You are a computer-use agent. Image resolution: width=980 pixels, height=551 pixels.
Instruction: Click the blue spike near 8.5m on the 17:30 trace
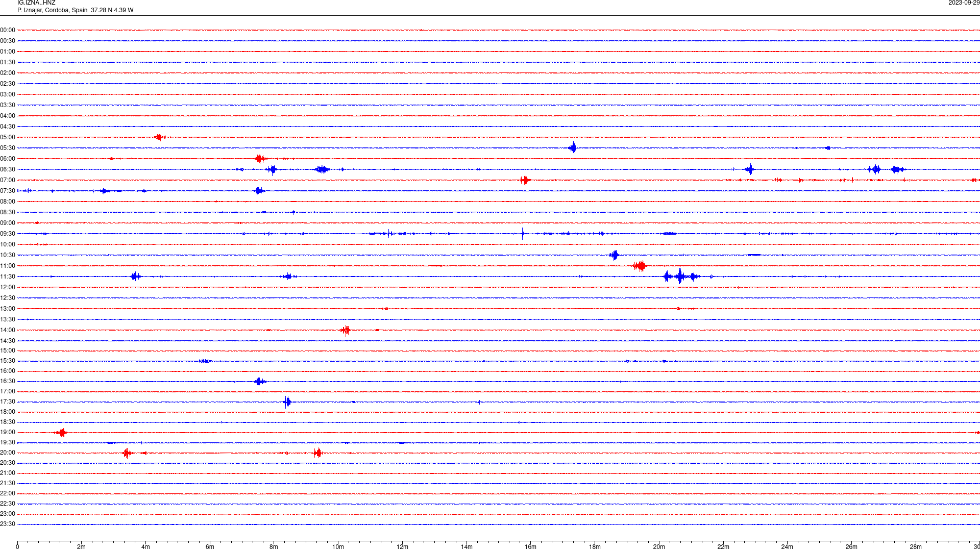pyautogui.click(x=287, y=402)
